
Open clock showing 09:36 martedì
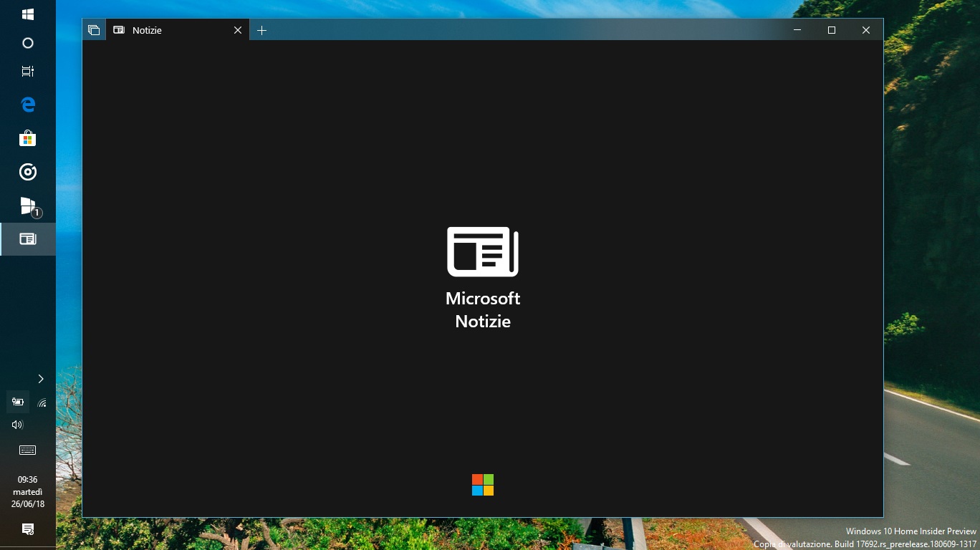click(x=28, y=492)
